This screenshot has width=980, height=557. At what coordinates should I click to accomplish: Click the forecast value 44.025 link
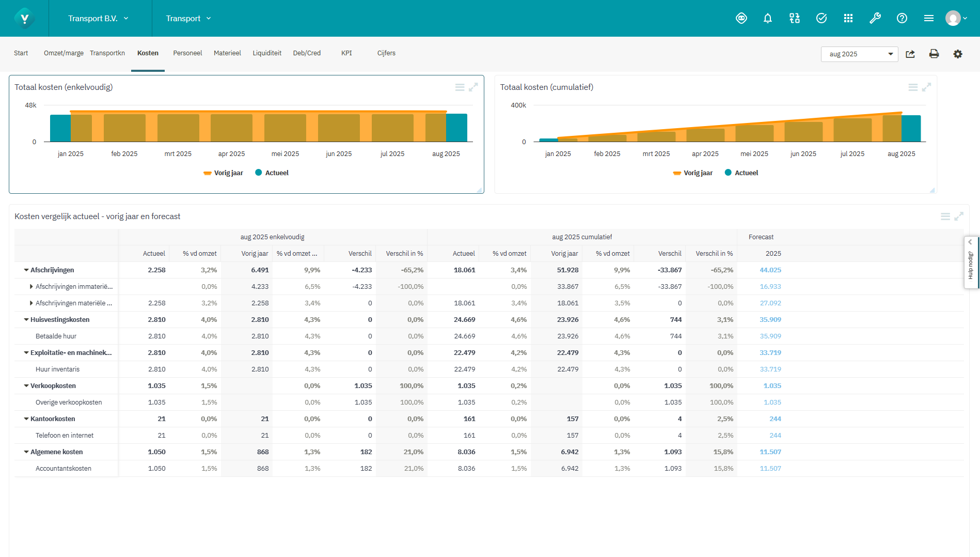770,270
